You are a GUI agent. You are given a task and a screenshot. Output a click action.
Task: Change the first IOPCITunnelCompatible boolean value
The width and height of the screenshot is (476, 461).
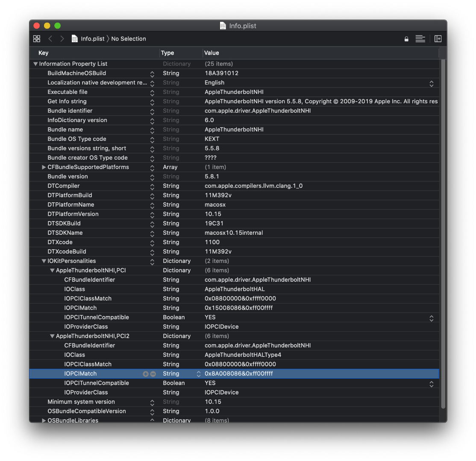431,318
